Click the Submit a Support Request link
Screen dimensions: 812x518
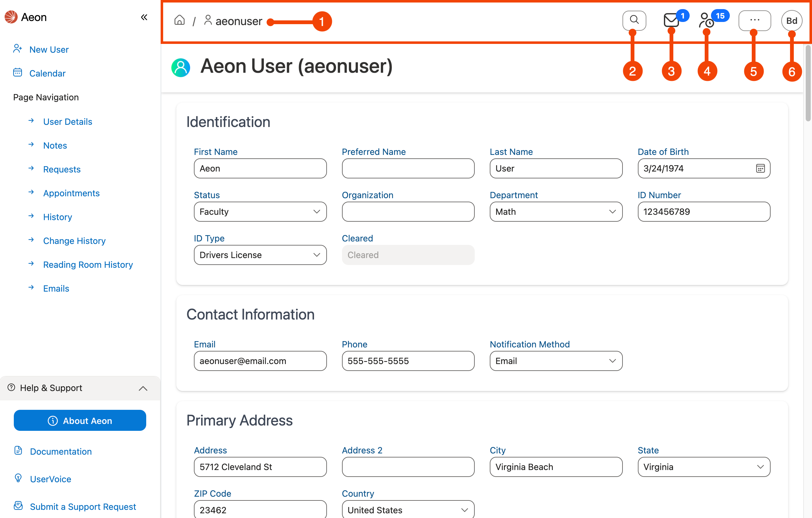click(83, 506)
